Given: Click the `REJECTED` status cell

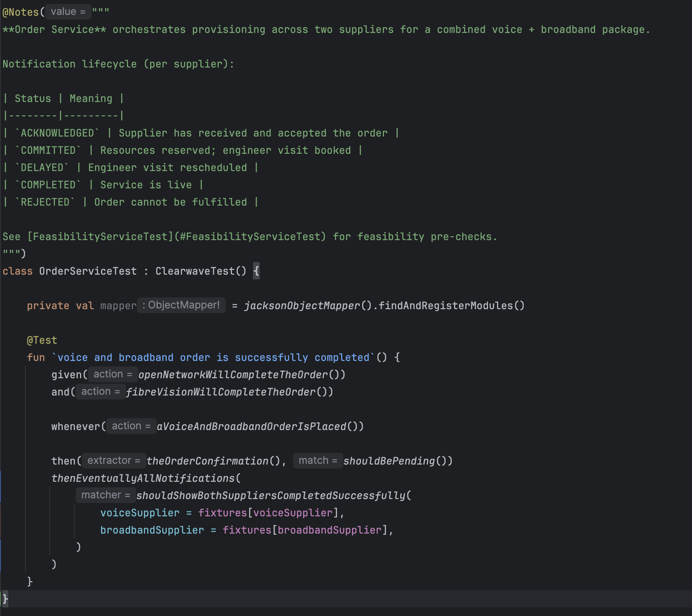Looking at the screenshot, I should point(45,202).
